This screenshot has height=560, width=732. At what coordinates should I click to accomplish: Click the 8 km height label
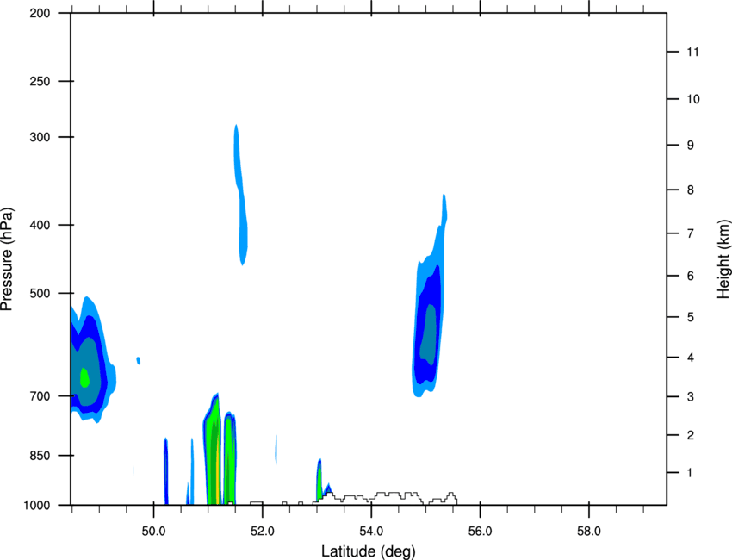(x=691, y=190)
